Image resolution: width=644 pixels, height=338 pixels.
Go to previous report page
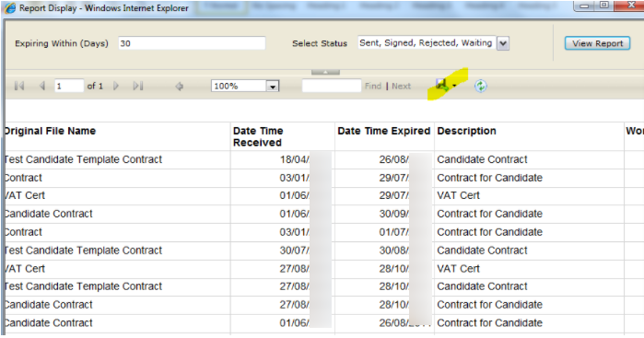41,86
